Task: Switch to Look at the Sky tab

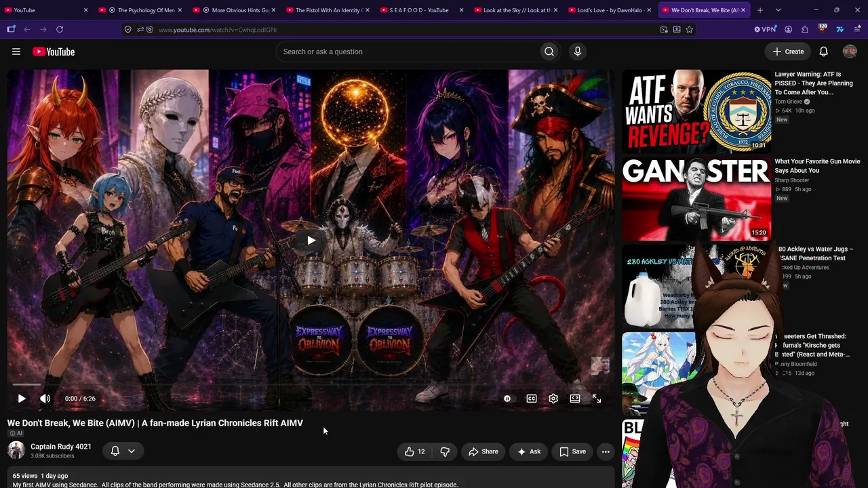Action: [x=515, y=10]
